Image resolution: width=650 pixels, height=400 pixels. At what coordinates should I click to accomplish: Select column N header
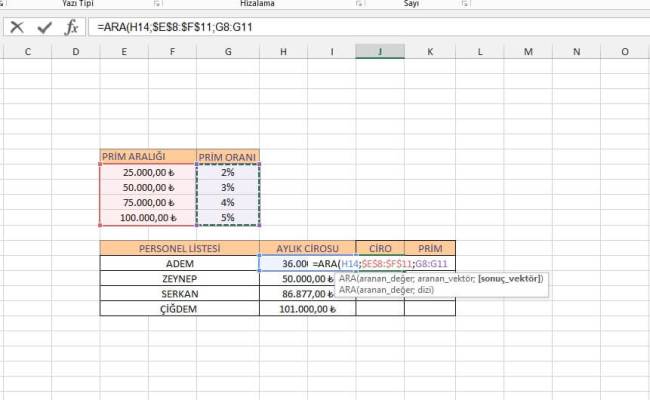[576, 52]
